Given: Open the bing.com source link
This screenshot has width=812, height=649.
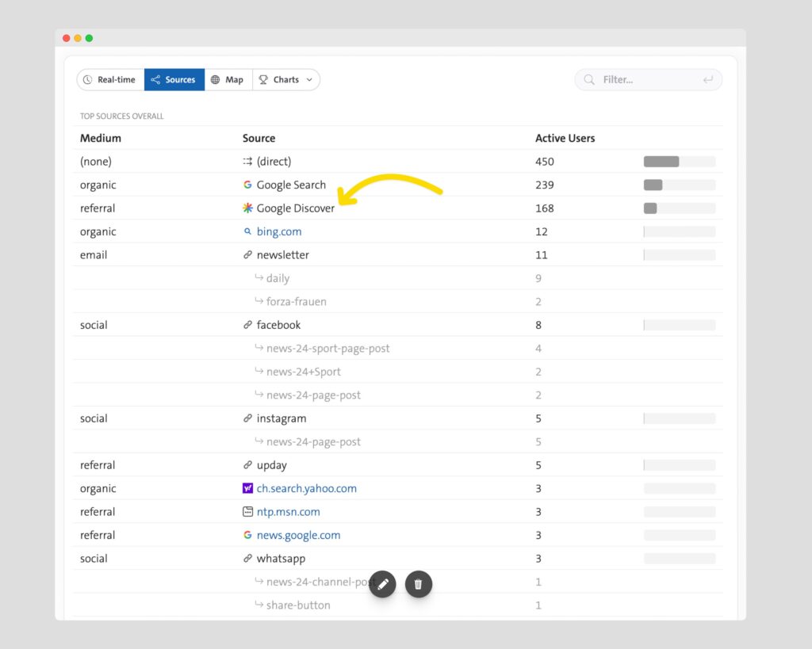Looking at the screenshot, I should (x=279, y=232).
